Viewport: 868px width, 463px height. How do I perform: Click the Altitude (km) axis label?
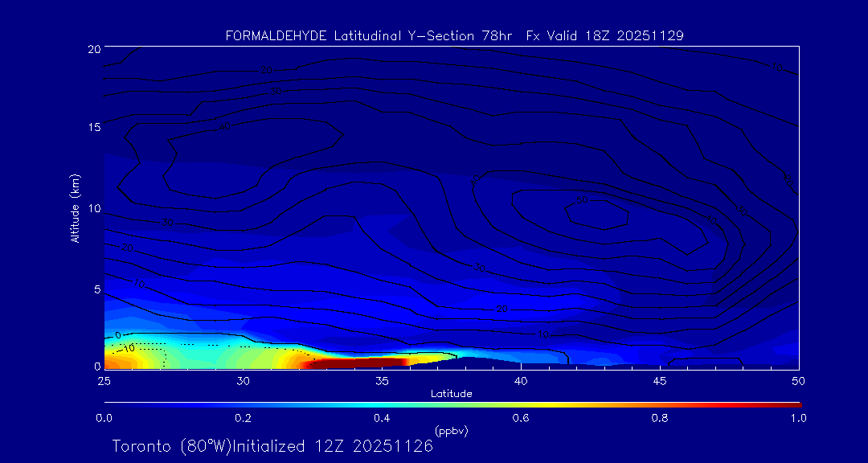(x=75, y=208)
